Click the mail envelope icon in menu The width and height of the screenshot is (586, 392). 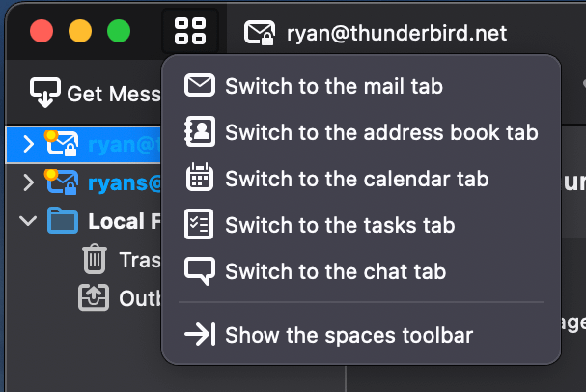[x=200, y=86]
